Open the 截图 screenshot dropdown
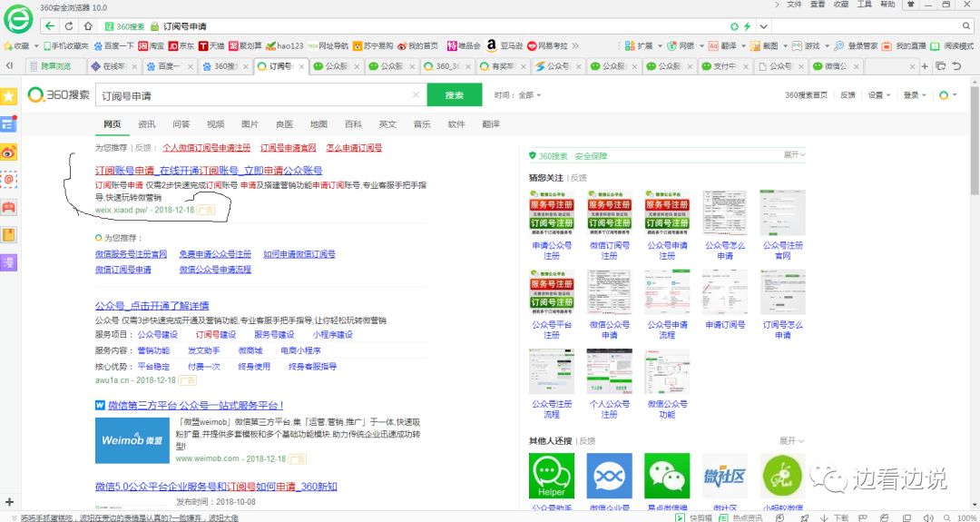This screenshot has width=980, height=522. coord(769,45)
